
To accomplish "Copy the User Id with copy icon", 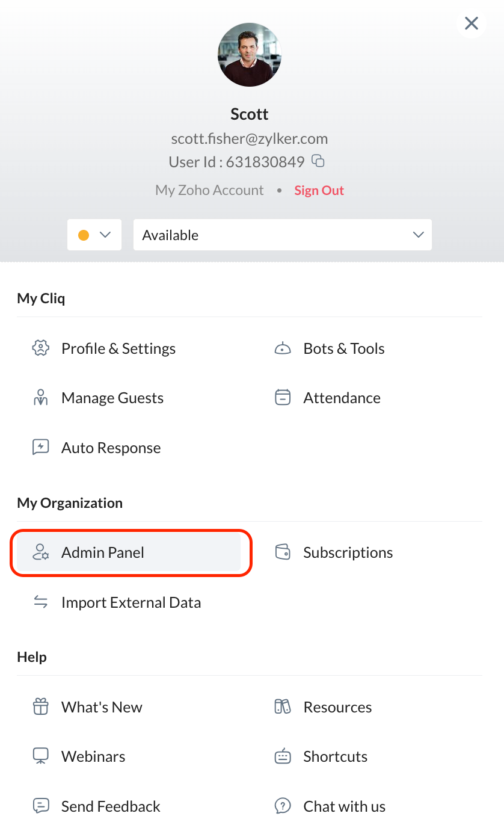I will coord(318,161).
